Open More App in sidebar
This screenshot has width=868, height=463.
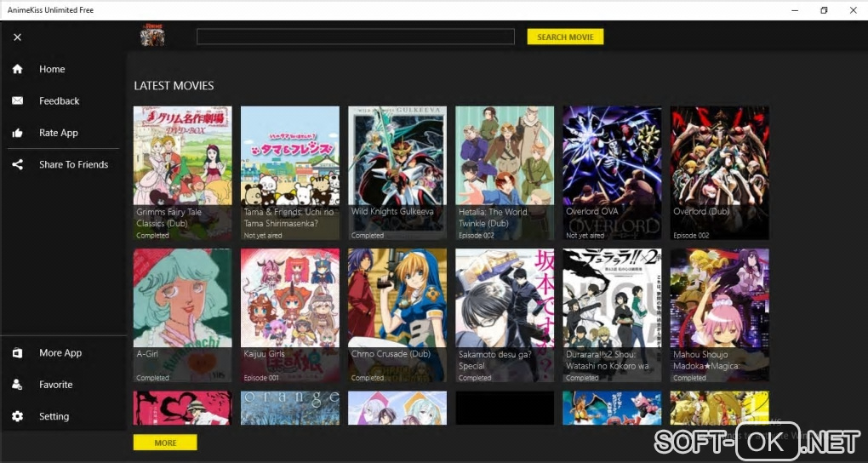tap(60, 353)
